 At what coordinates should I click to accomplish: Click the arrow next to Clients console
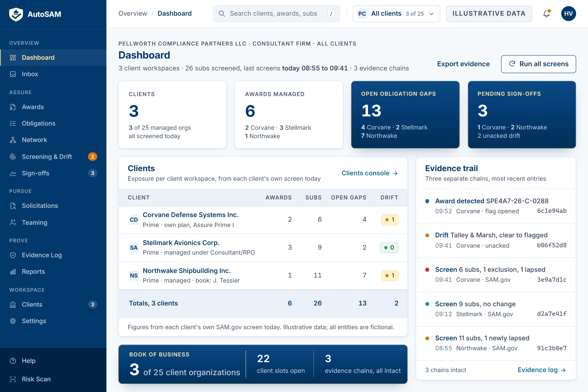tap(395, 173)
